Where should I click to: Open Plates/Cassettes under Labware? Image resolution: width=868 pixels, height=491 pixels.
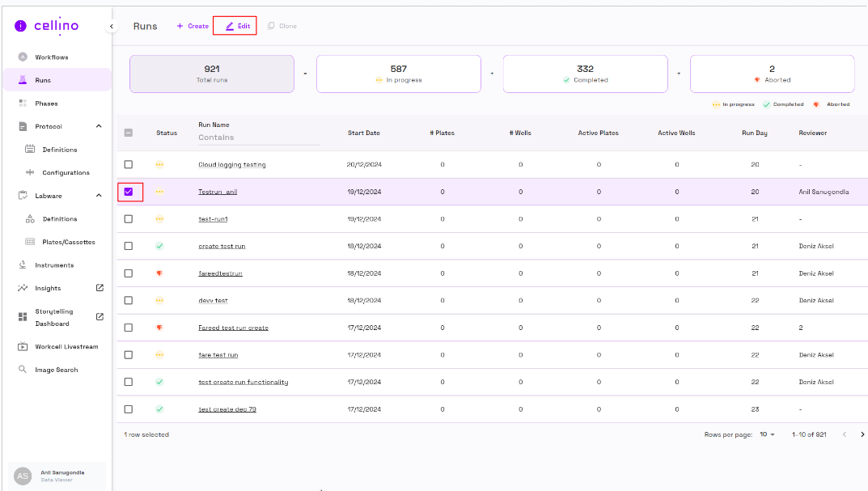click(68, 242)
